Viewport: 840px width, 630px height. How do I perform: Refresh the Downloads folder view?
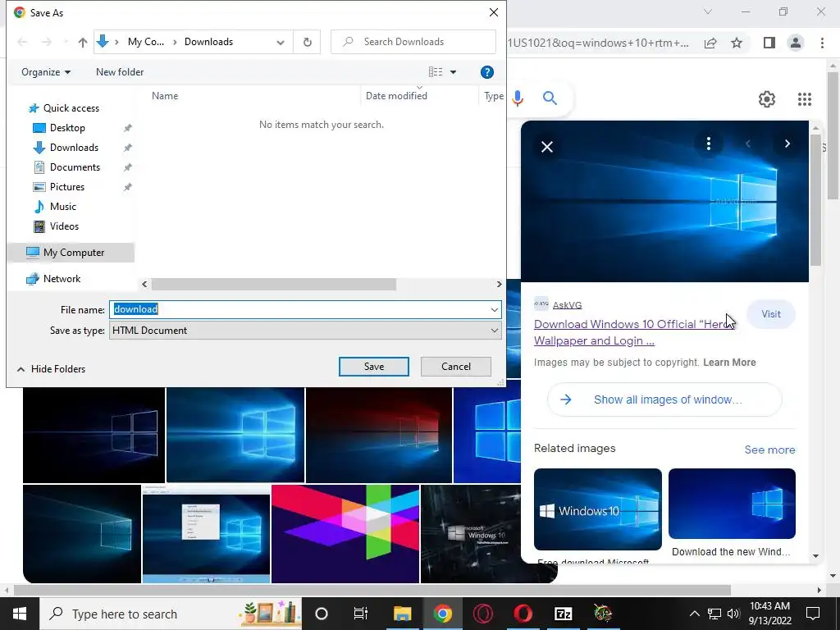pos(307,42)
